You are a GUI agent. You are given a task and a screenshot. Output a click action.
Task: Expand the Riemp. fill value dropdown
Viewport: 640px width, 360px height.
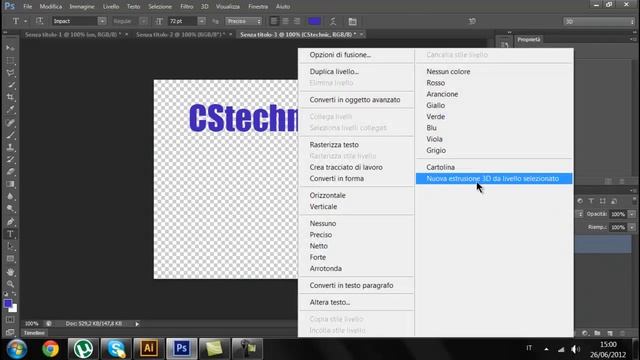point(632,227)
